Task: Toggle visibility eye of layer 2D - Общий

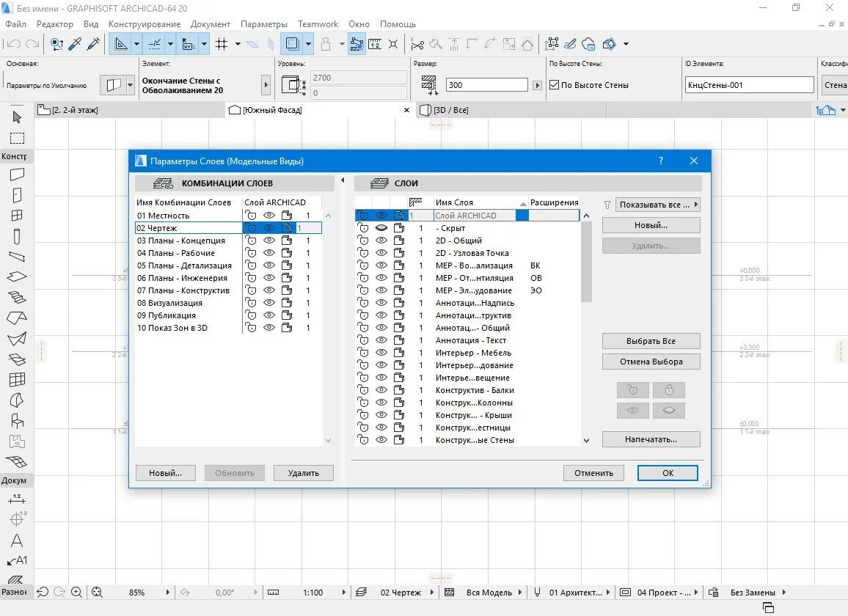Action: tap(381, 240)
